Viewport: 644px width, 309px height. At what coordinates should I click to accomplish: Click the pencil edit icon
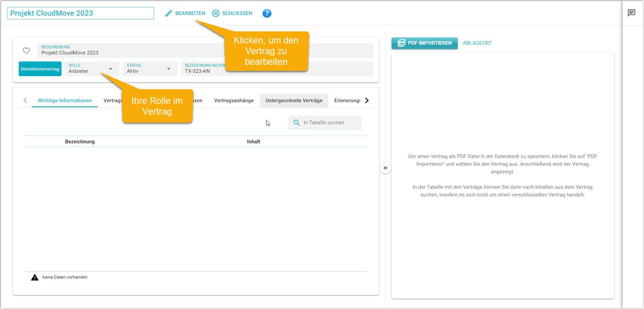tap(169, 13)
